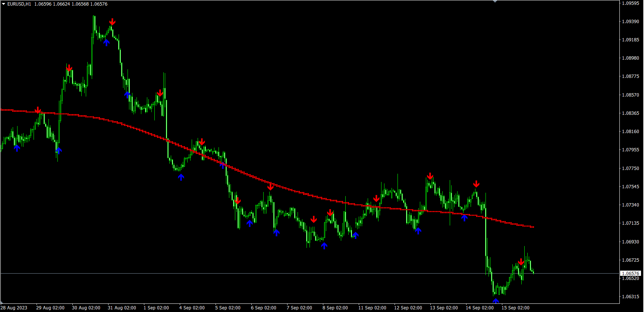The width and height of the screenshot is (644, 312).
Task: Select the low price 1.06568 in header
Action: (x=80, y=4)
